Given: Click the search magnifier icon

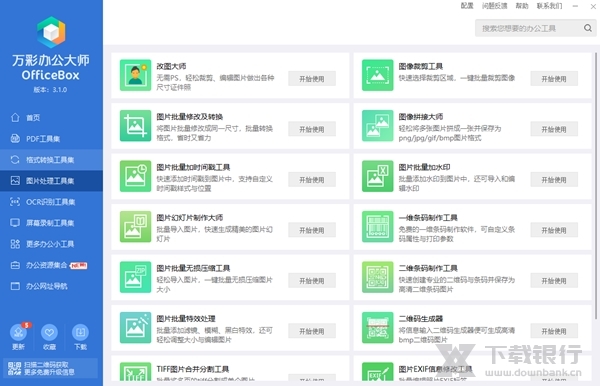Looking at the screenshot, I should pyautogui.click(x=588, y=28).
